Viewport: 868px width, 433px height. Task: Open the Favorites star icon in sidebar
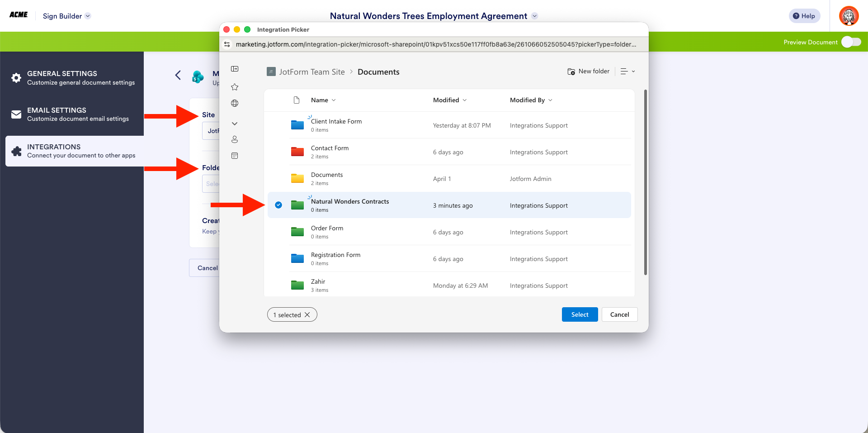(235, 87)
